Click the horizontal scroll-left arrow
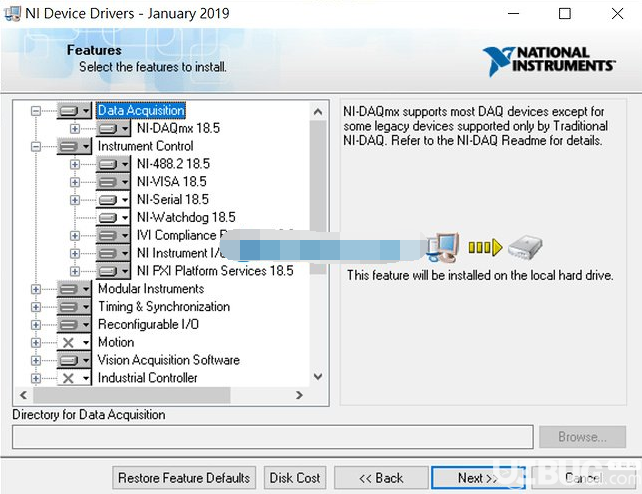This screenshot has height=494, width=642. click(x=23, y=395)
